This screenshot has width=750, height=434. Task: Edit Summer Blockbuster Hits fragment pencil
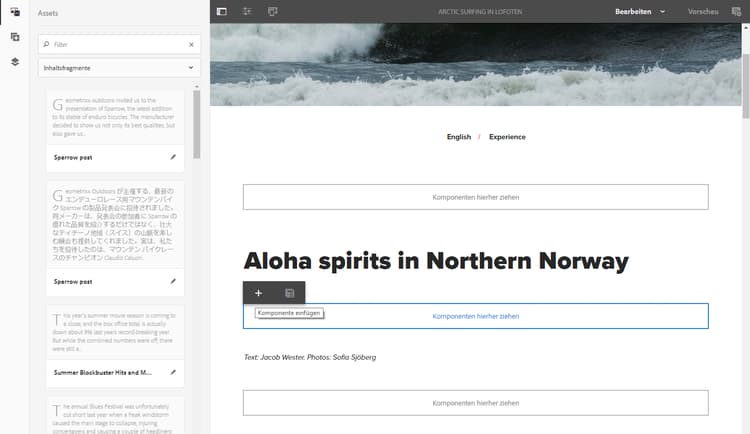pos(173,372)
